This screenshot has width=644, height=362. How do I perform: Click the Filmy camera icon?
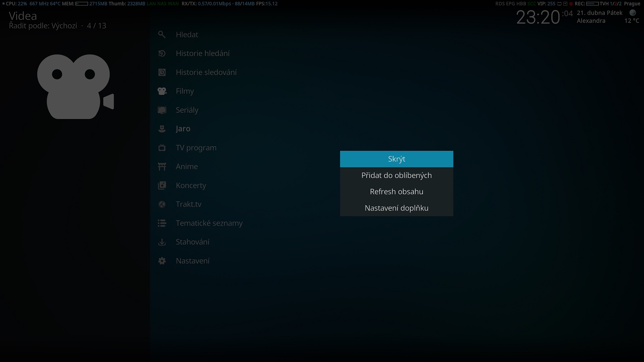[162, 91]
